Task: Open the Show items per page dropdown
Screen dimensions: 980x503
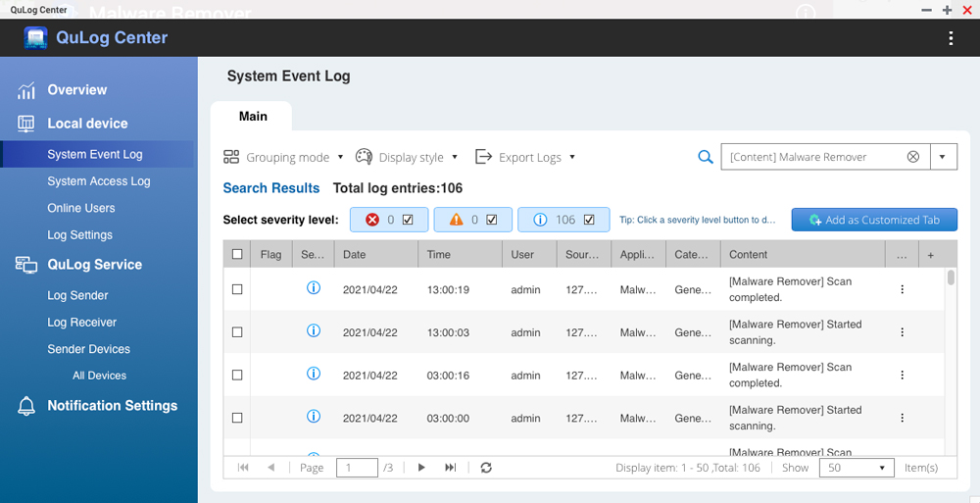Action: click(x=855, y=468)
